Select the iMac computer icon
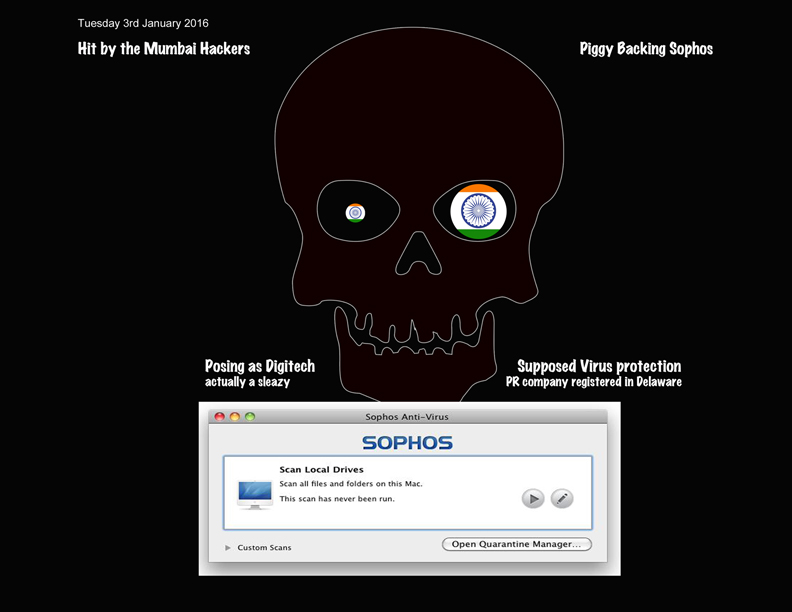Viewport: 792px width, 612px height. click(x=254, y=494)
